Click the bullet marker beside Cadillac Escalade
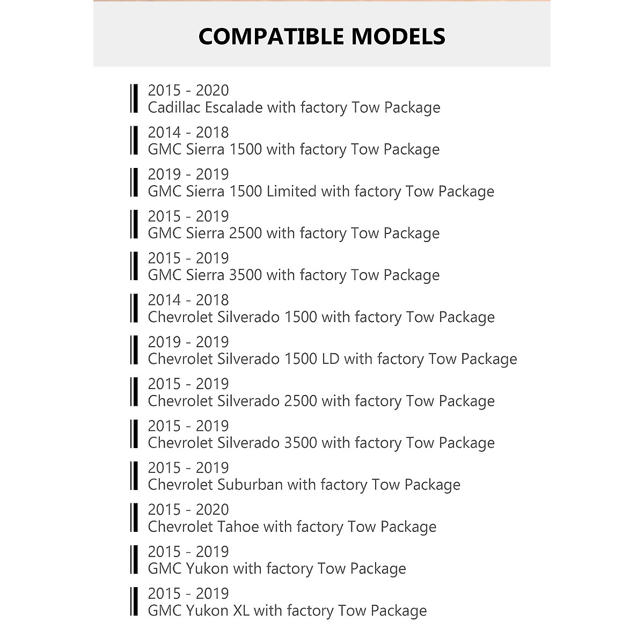644x644 pixels. [x=134, y=99]
